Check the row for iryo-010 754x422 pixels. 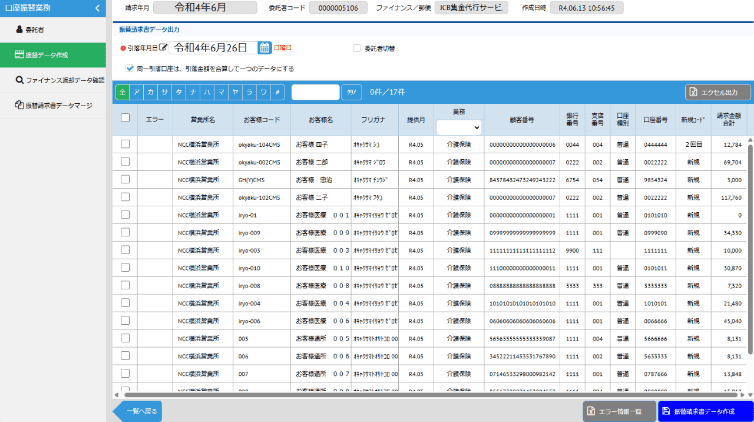click(126, 267)
